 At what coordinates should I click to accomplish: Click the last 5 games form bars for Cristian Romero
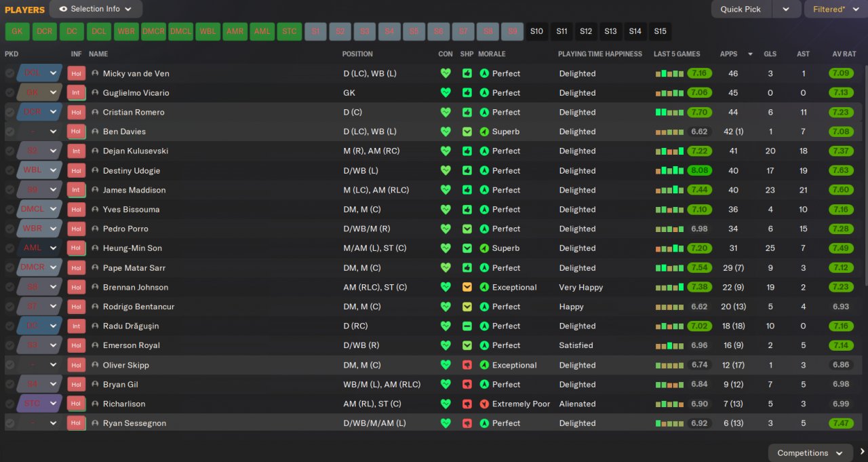669,112
